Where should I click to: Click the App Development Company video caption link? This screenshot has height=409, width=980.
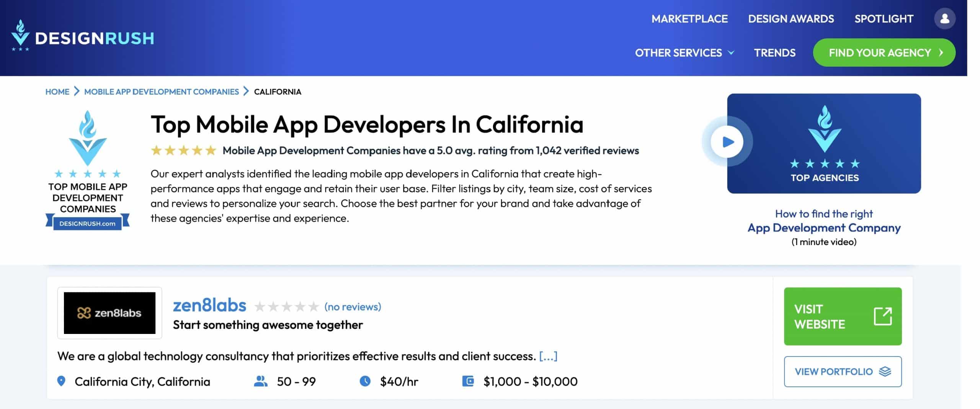pos(824,227)
